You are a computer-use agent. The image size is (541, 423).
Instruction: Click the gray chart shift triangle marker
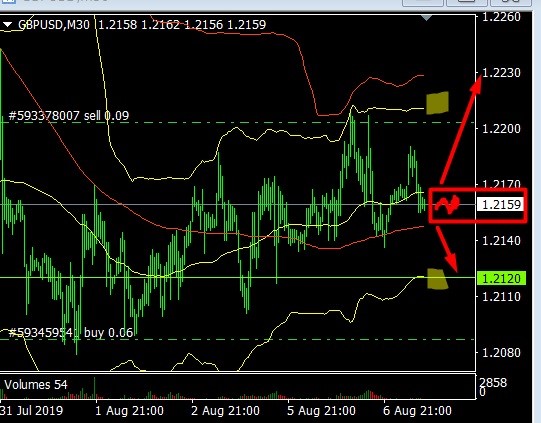[427, 18]
